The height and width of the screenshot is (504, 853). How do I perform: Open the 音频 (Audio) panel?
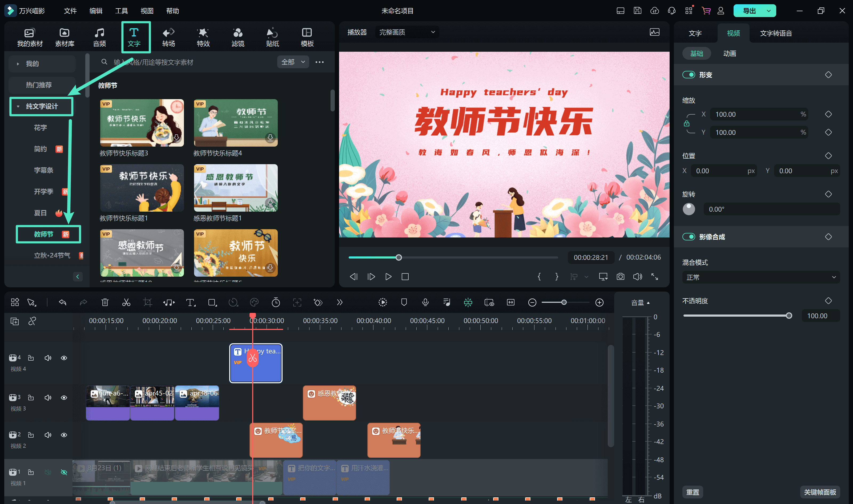(99, 36)
